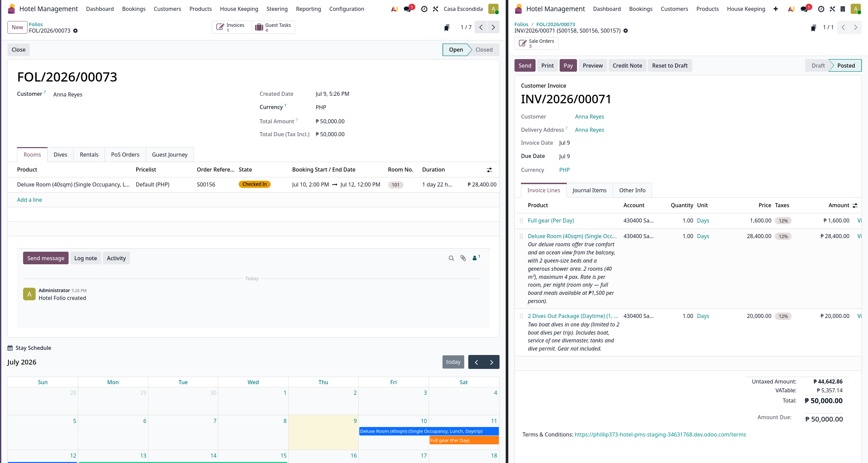This screenshot has width=868, height=463.
Task: Click Room No. 101 tag in Rooms row
Action: point(395,185)
